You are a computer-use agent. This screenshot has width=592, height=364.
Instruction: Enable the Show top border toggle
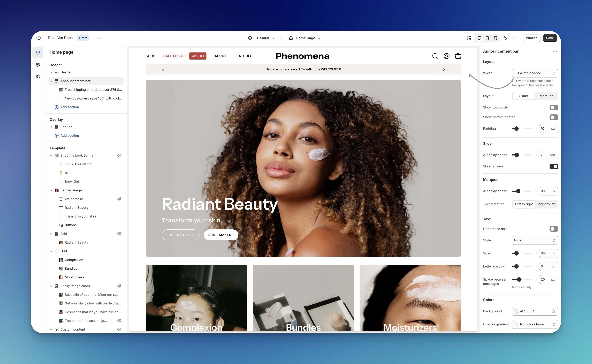click(554, 107)
